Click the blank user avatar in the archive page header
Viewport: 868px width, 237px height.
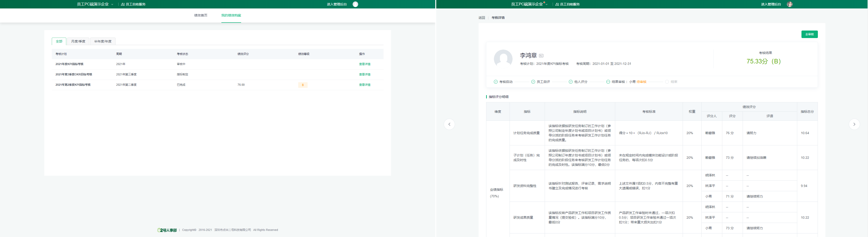pyautogui.click(x=355, y=4)
